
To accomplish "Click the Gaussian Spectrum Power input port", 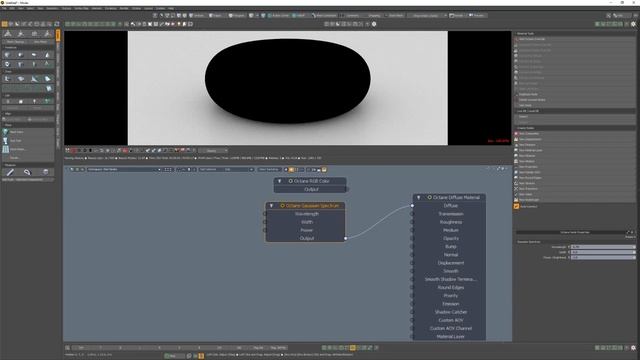I will pyautogui.click(x=264, y=230).
